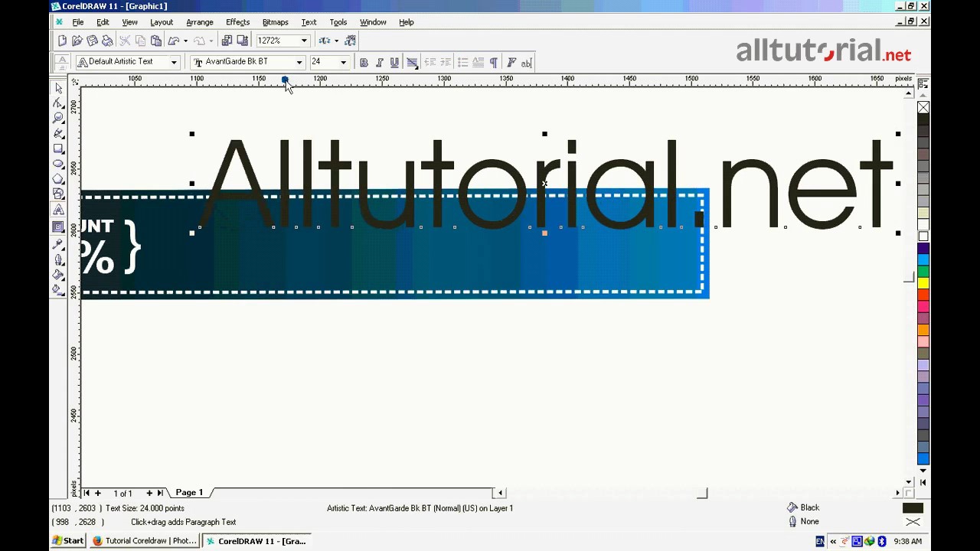Open the horizontal alignment options

(412, 62)
